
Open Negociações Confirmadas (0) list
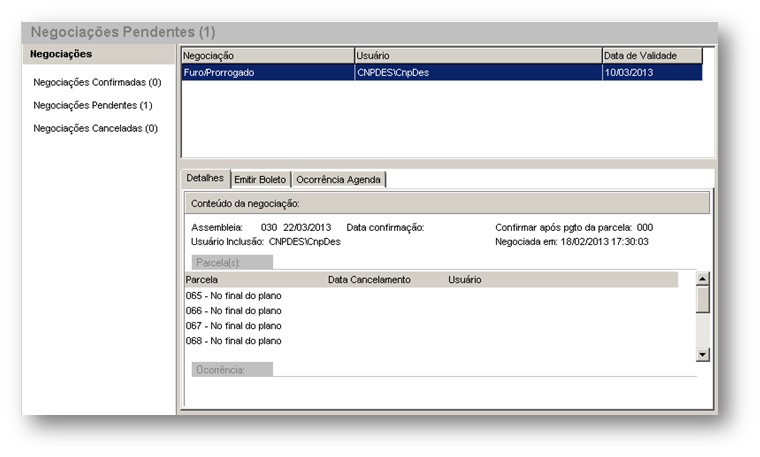[97, 82]
